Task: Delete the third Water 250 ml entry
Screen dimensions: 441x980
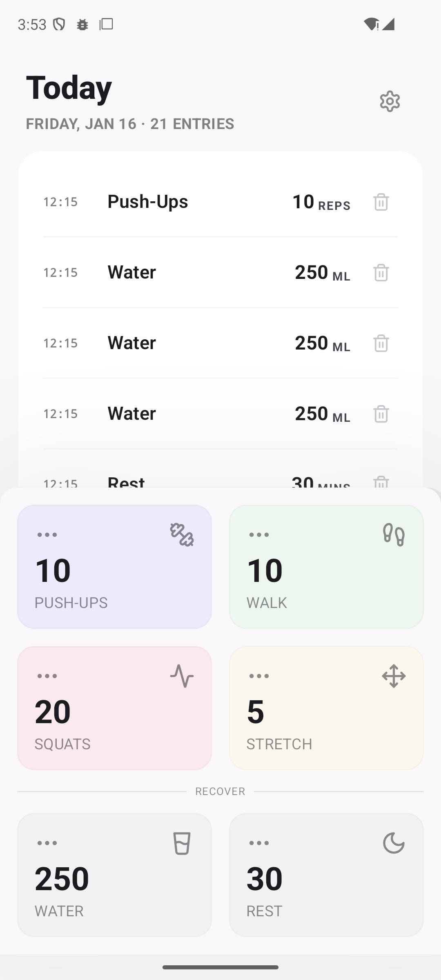Action: click(x=381, y=414)
